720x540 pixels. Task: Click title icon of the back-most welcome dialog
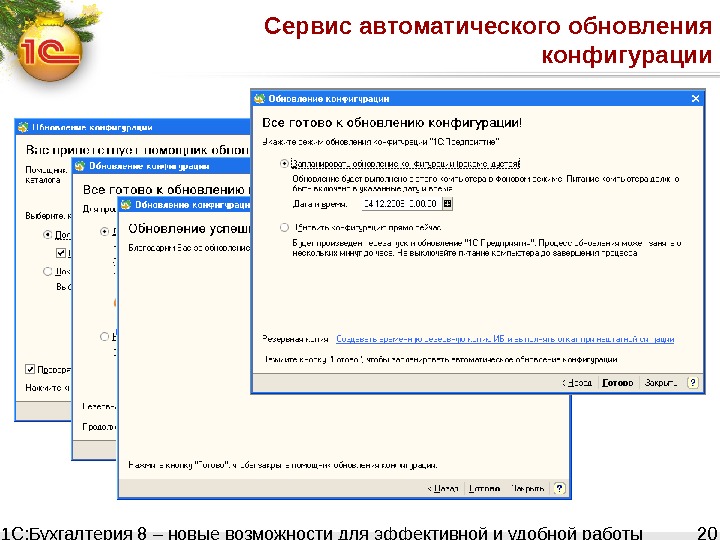tap(23, 127)
